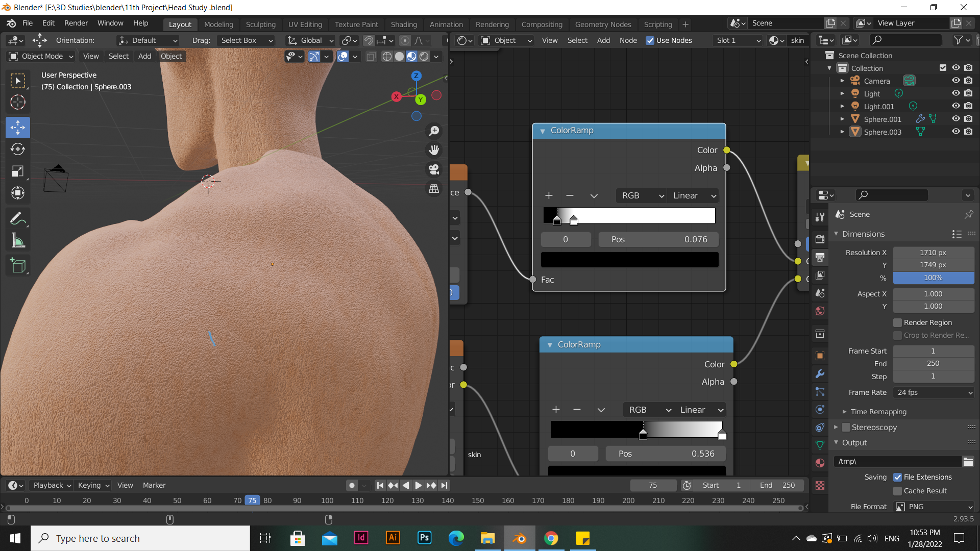Uncheck the Use Nodes checkbox
This screenshot has width=980, height=551.
[650, 40]
